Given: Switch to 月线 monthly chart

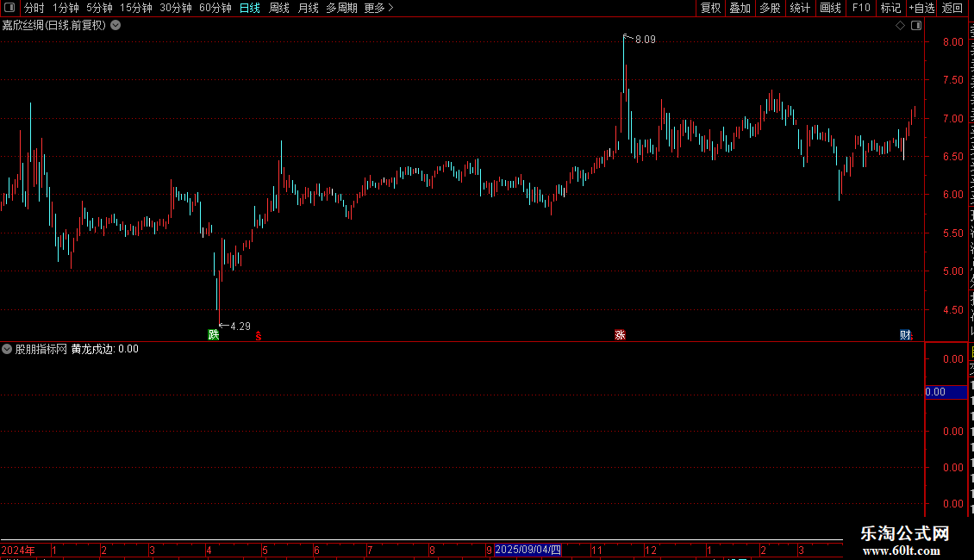Looking at the screenshot, I should click(x=308, y=8).
